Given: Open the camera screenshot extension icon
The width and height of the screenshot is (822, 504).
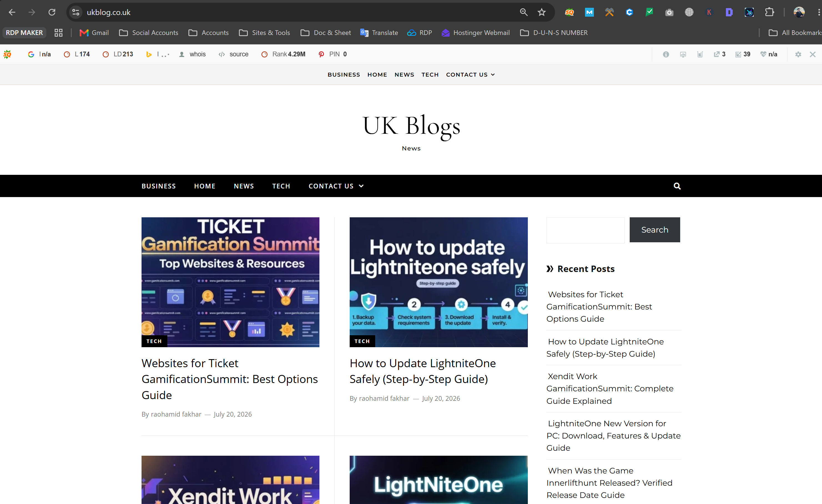Looking at the screenshot, I should [x=669, y=12].
